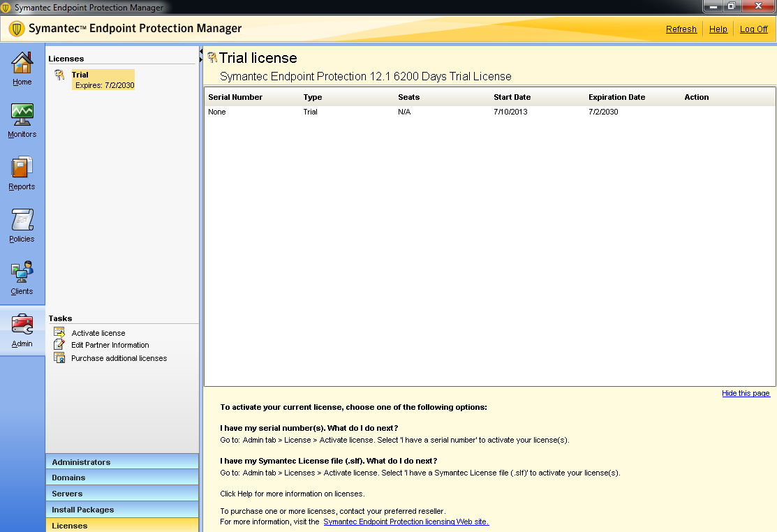The height and width of the screenshot is (532, 777).
Task: Click the Reports label in sidebar
Action: pos(22,186)
